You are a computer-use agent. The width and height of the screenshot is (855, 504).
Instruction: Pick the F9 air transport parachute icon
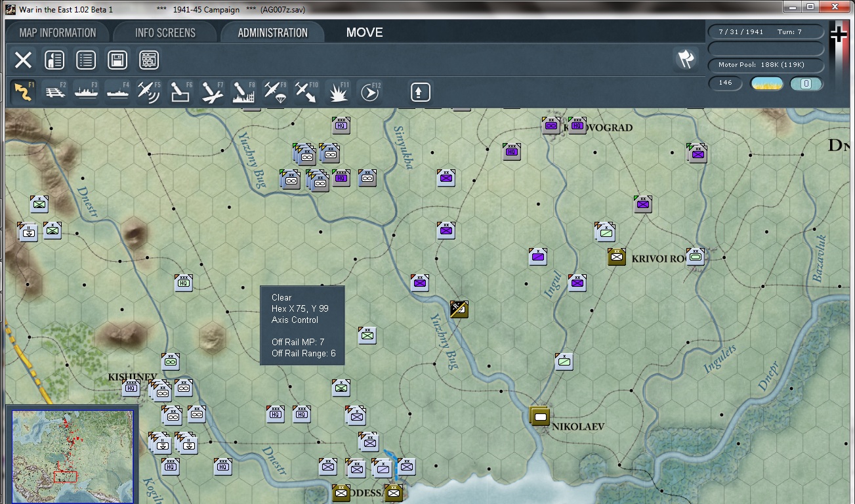point(274,92)
